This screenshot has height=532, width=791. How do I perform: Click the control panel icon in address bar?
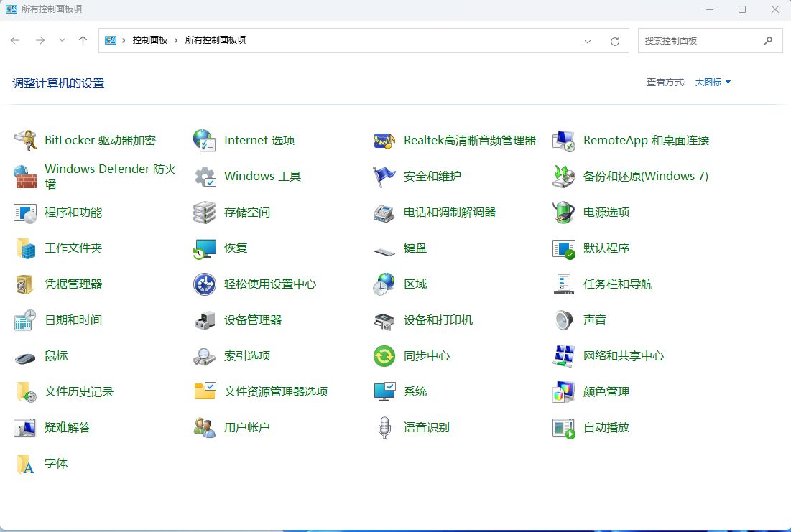pyautogui.click(x=111, y=40)
